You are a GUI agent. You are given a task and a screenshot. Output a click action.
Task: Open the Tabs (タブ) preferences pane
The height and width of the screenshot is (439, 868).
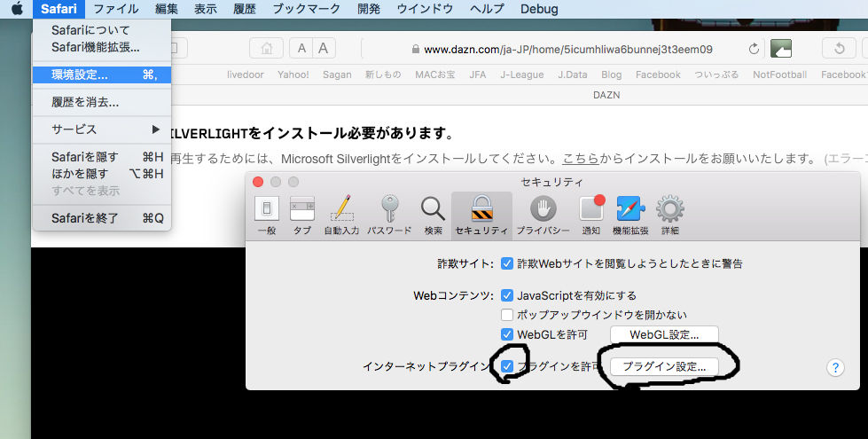pyautogui.click(x=301, y=216)
